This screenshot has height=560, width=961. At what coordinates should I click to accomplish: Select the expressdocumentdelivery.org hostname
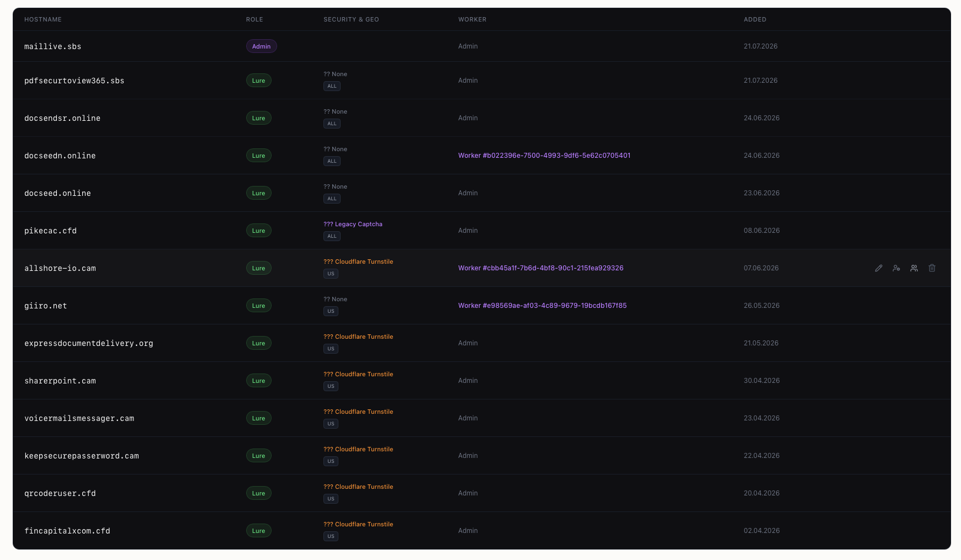pyautogui.click(x=89, y=343)
